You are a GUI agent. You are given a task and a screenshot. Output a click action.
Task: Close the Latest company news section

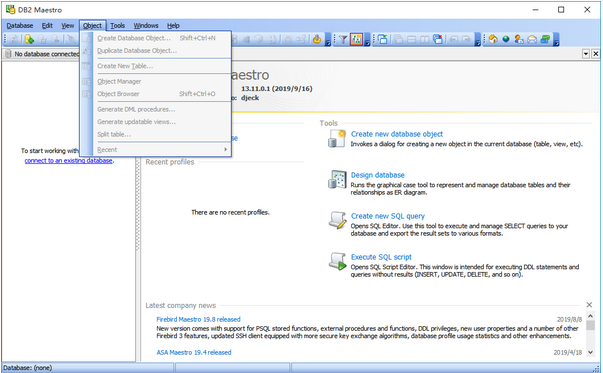coord(589,305)
